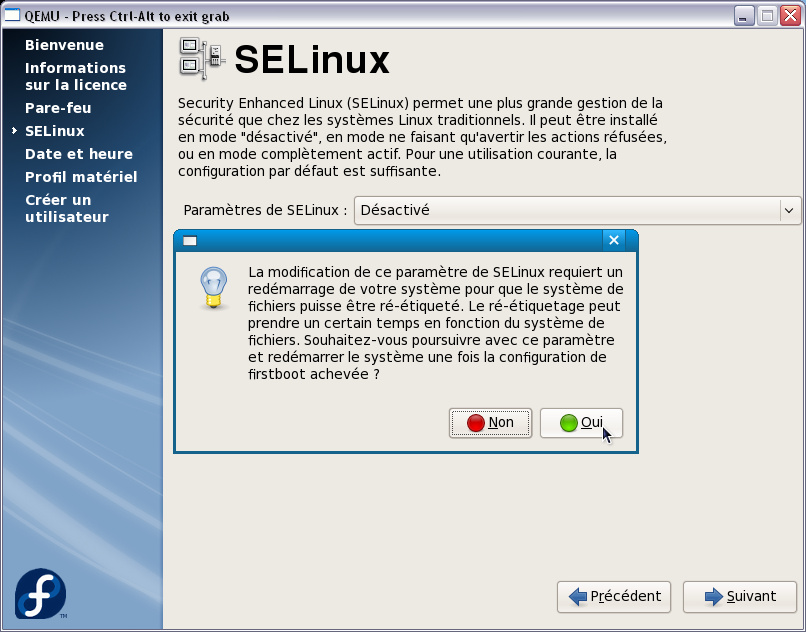
Task: Open the Paramètres de SELinux combo box
Action: pyautogui.click(x=577, y=210)
